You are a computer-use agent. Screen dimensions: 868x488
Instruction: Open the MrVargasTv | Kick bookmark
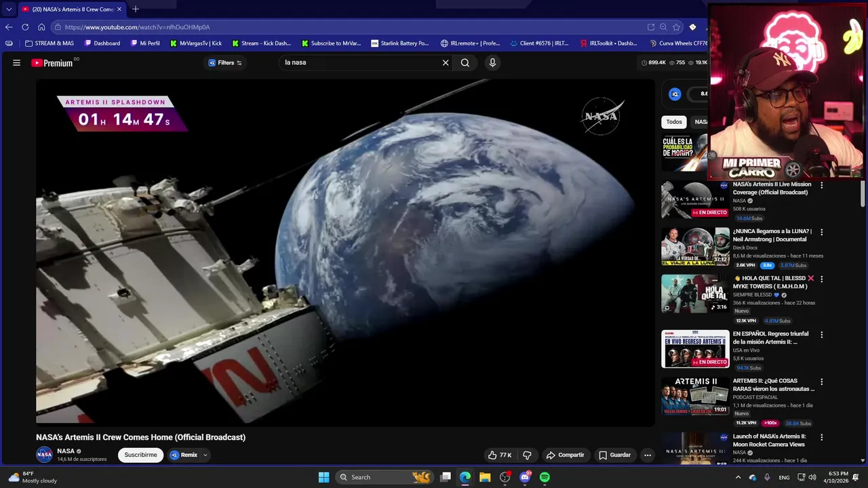[196, 43]
